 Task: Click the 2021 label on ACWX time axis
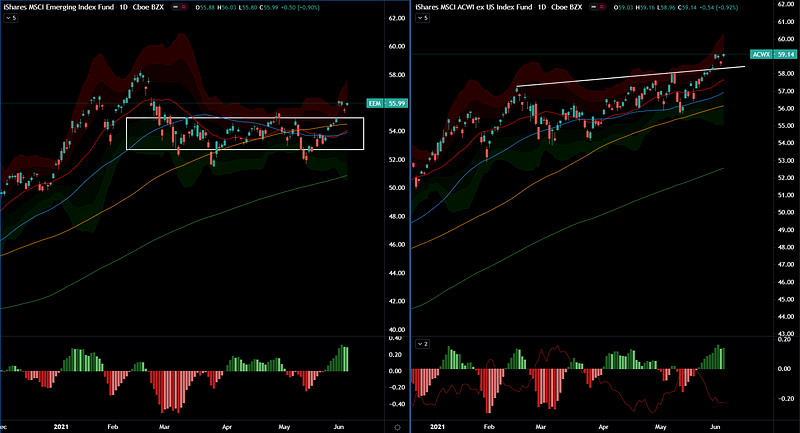(x=441, y=426)
